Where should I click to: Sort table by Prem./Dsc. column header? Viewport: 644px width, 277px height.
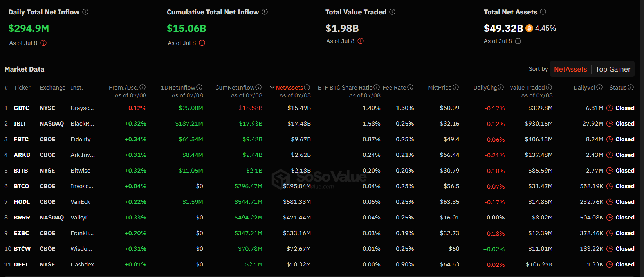[x=123, y=88]
